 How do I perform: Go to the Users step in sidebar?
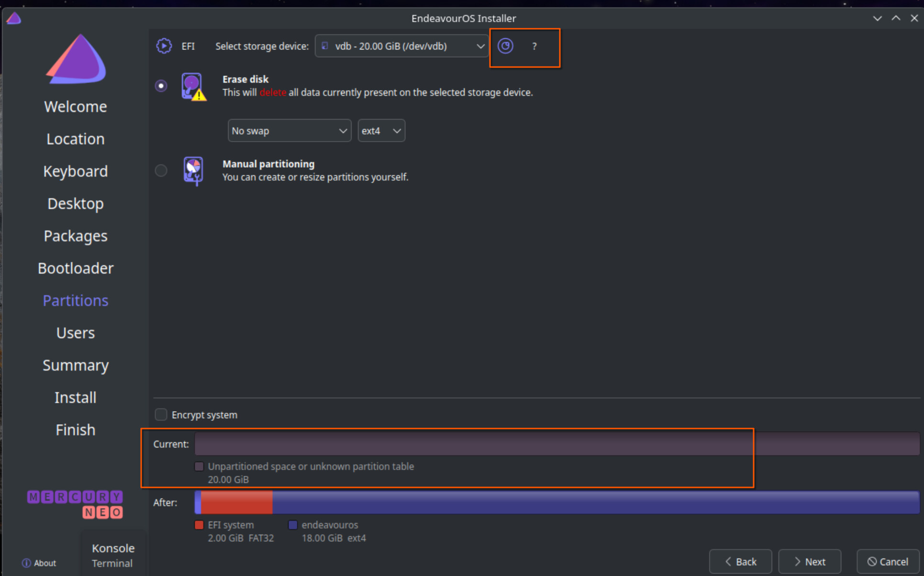click(x=76, y=333)
